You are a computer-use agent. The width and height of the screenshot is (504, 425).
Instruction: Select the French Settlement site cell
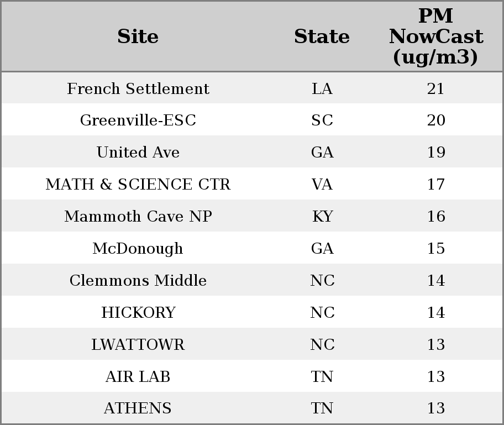click(138, 88)
